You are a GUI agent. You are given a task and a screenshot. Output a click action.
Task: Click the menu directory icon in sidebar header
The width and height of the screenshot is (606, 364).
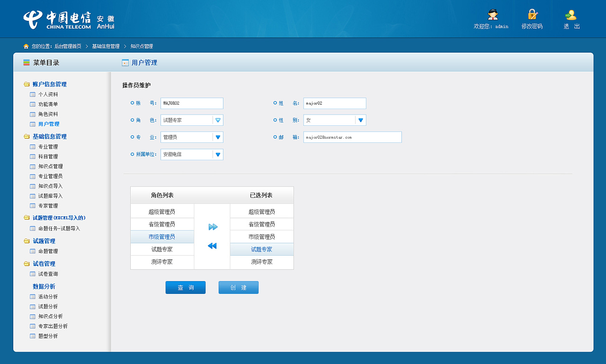coord(27,62)
